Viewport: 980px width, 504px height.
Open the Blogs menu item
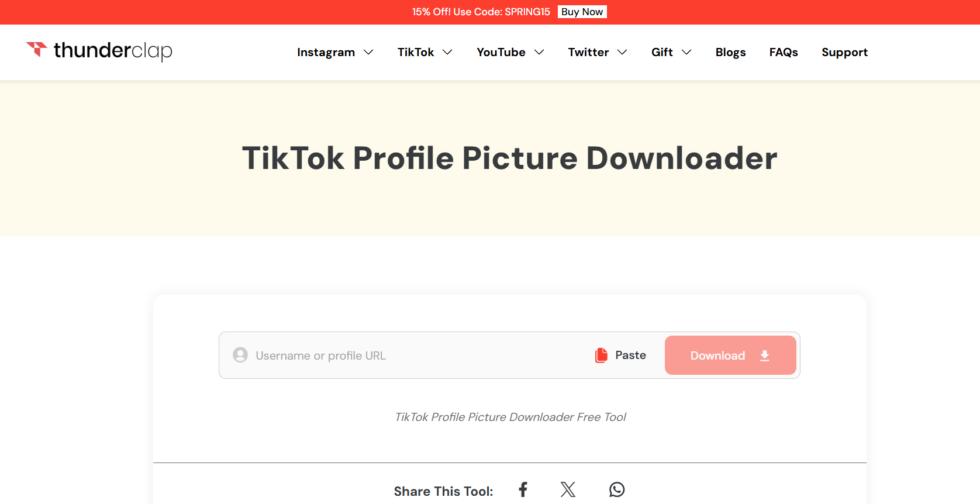coord(730,52)
